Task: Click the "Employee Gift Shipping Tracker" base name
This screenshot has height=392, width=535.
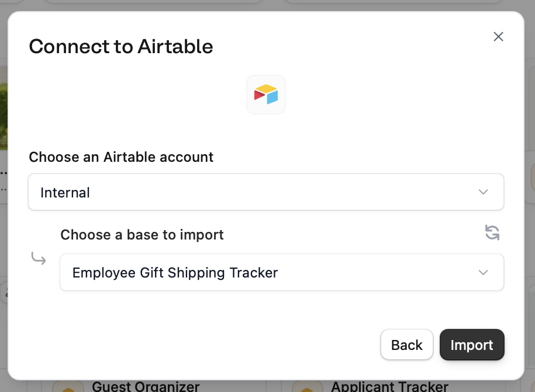Action: point(175,273)
